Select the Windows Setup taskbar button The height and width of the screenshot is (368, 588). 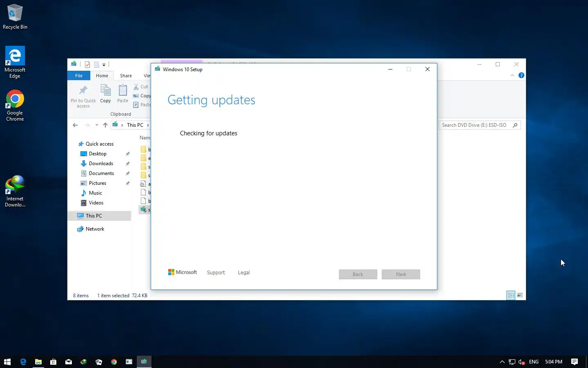click(x=144, y=362)
